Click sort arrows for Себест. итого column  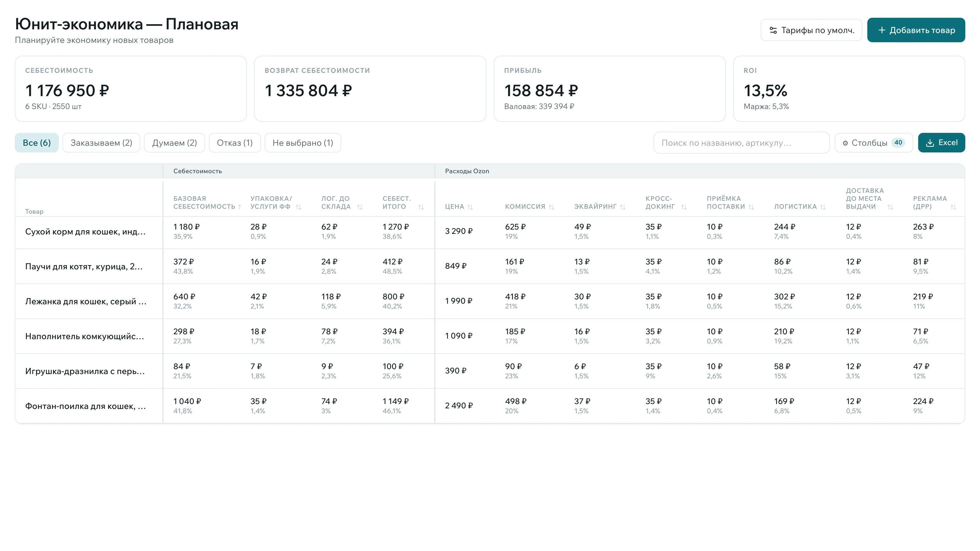pyautogui.click(x=421, y=207)
